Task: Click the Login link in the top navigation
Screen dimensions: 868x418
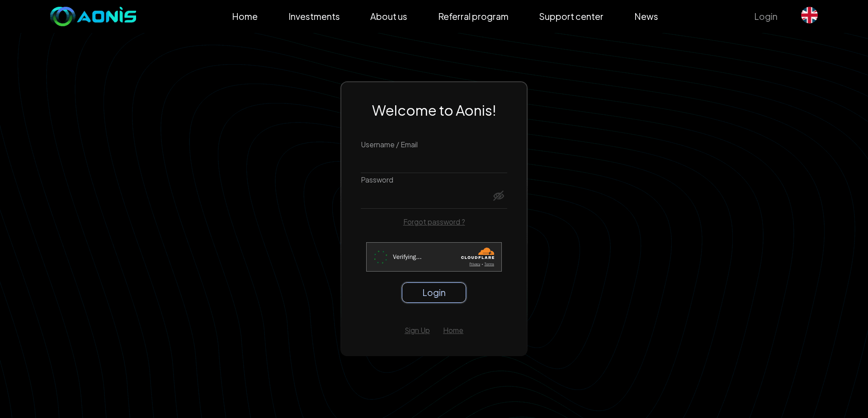Action: [x=765, y=17]
